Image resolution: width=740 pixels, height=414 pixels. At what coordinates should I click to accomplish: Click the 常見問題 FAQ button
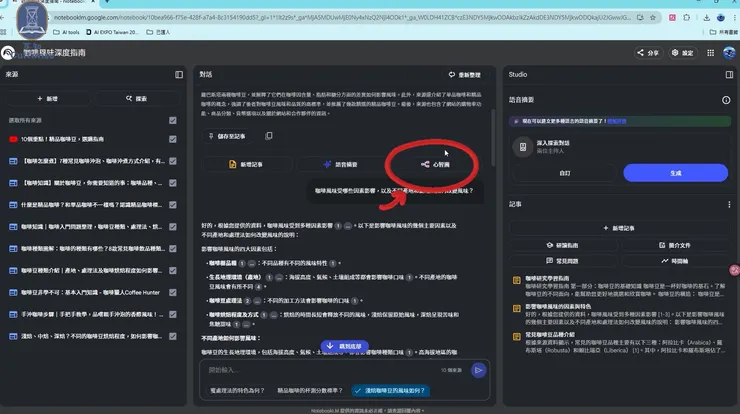[563, 261]
